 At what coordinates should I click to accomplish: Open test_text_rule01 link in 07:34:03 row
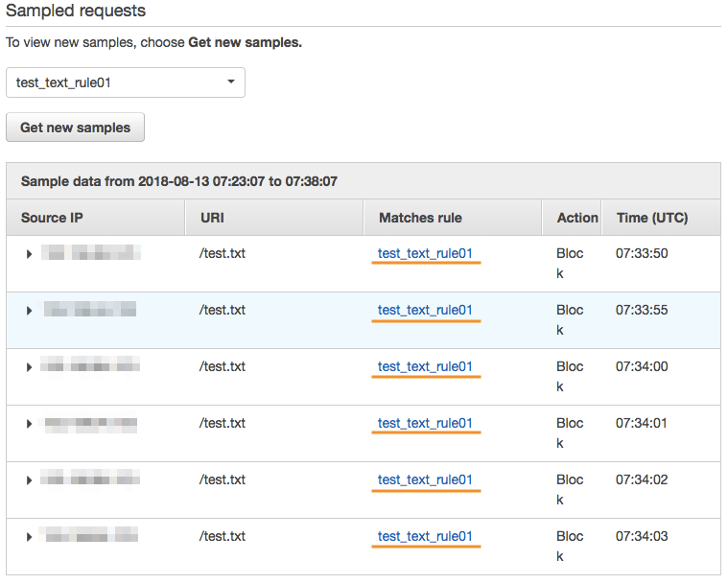(425, 537)
